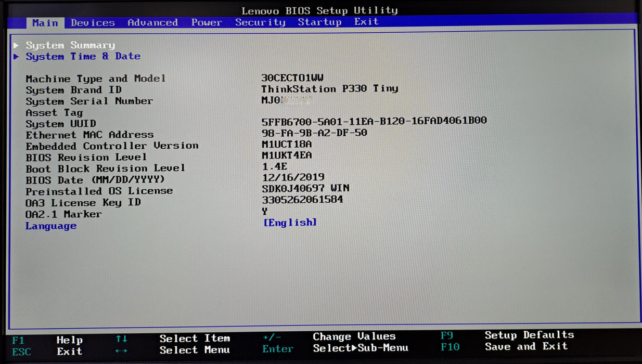The image size is (642, 364).
Task: Go to the Power tab
Action: [207, 22]
